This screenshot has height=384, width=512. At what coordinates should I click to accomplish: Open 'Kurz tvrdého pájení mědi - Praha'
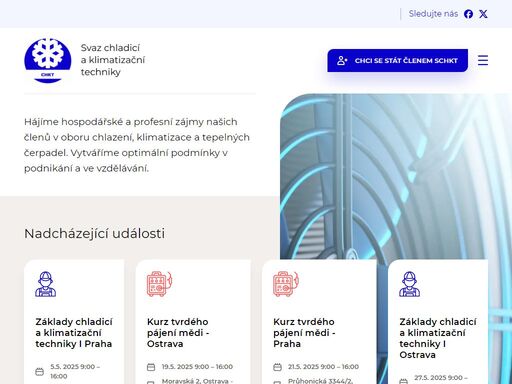coord(304,333)
